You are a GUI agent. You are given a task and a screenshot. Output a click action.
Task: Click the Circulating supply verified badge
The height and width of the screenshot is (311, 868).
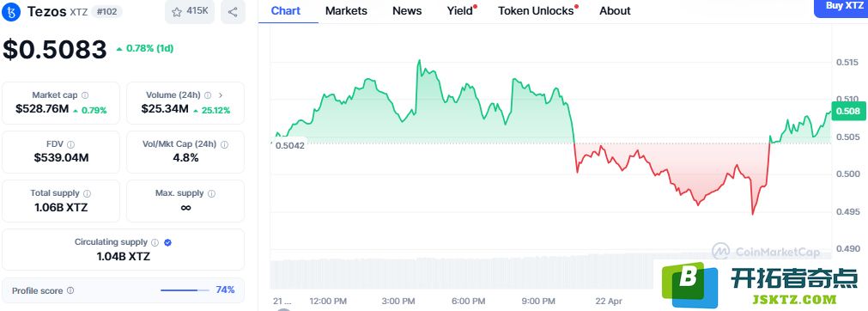tap(167, 242)
